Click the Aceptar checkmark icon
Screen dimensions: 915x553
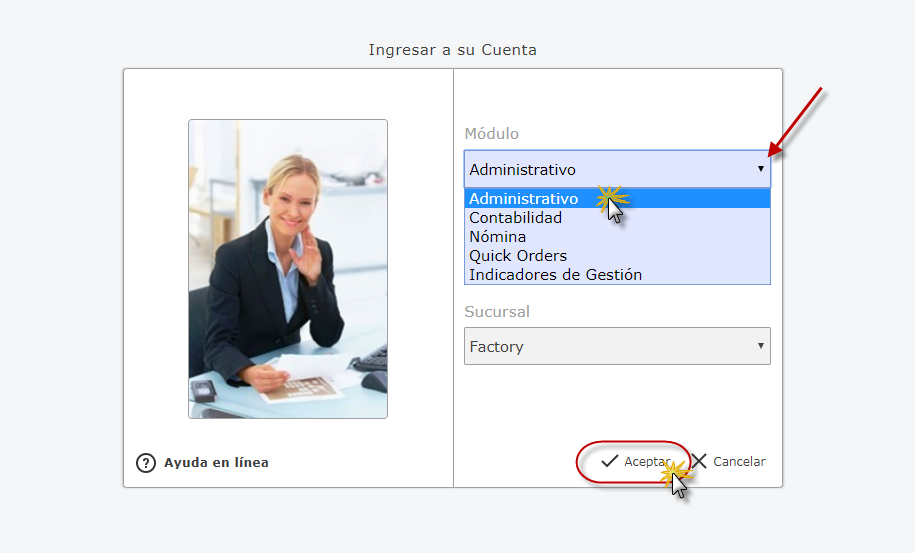(609, 461)
